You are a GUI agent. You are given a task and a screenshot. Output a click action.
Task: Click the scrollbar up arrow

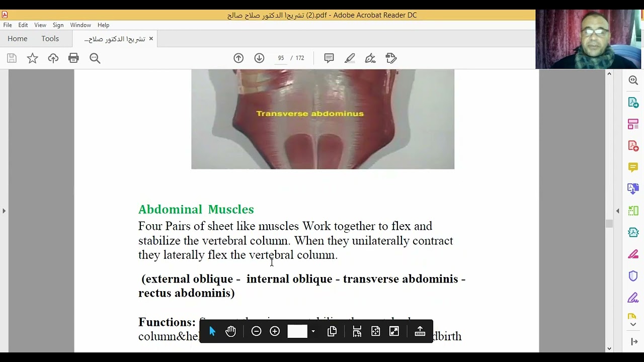pos(609,74)
